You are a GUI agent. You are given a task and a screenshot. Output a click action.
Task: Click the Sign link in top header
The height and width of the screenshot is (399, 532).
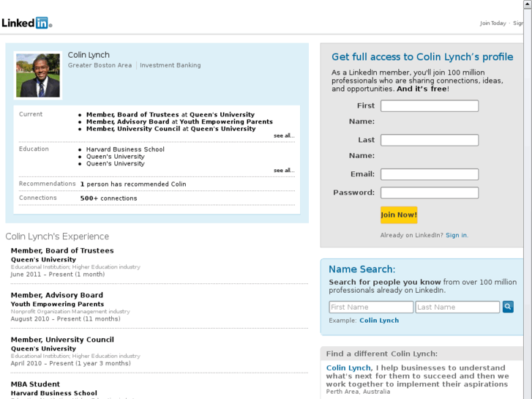click(x=518, y=23)
